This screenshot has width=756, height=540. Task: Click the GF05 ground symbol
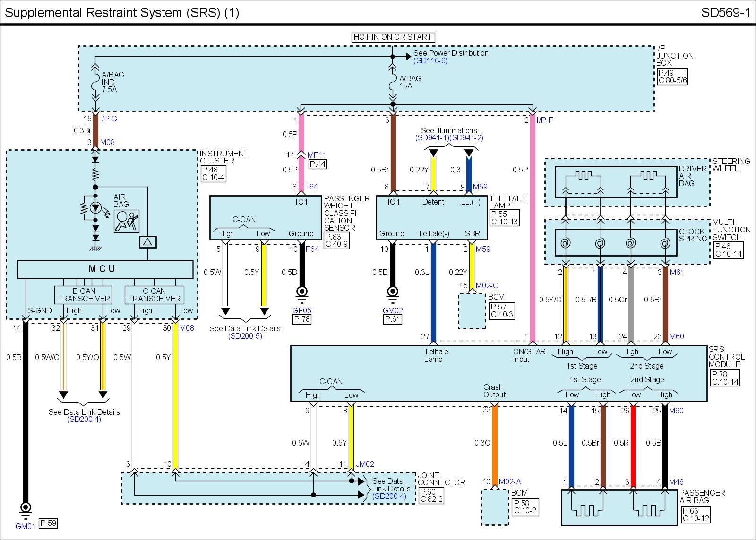tap(301, 294)
